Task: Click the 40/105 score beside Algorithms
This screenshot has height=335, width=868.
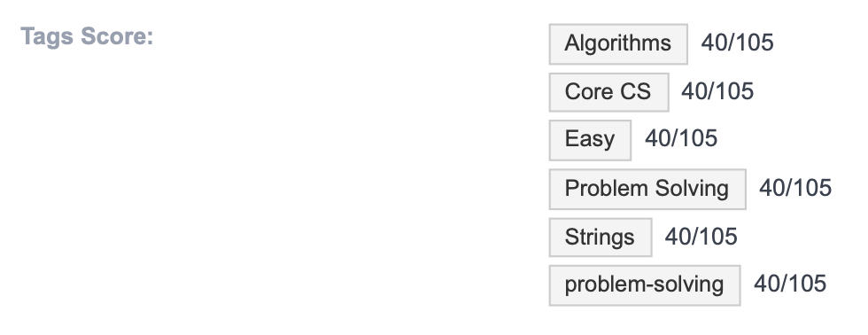Action: tap(737, 43)
